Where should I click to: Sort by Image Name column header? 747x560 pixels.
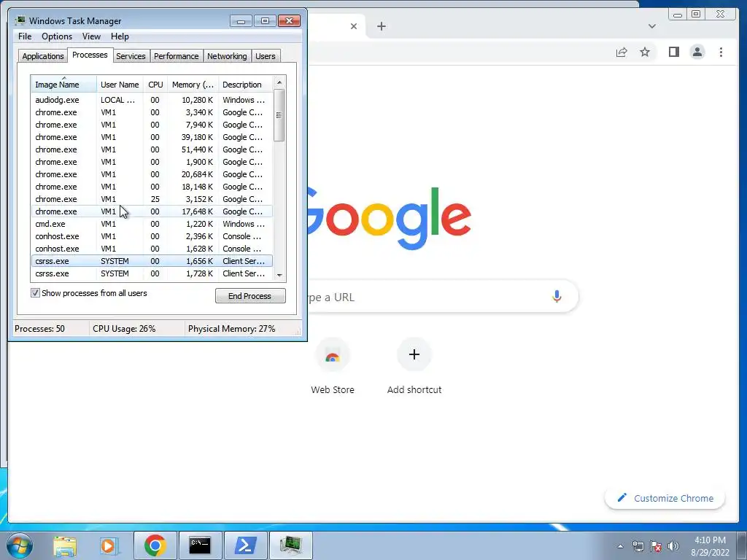click(64, 85)
